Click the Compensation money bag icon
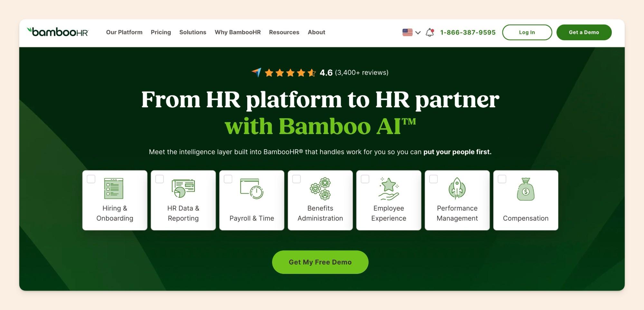The image size is (644, 310). point(526,189)
